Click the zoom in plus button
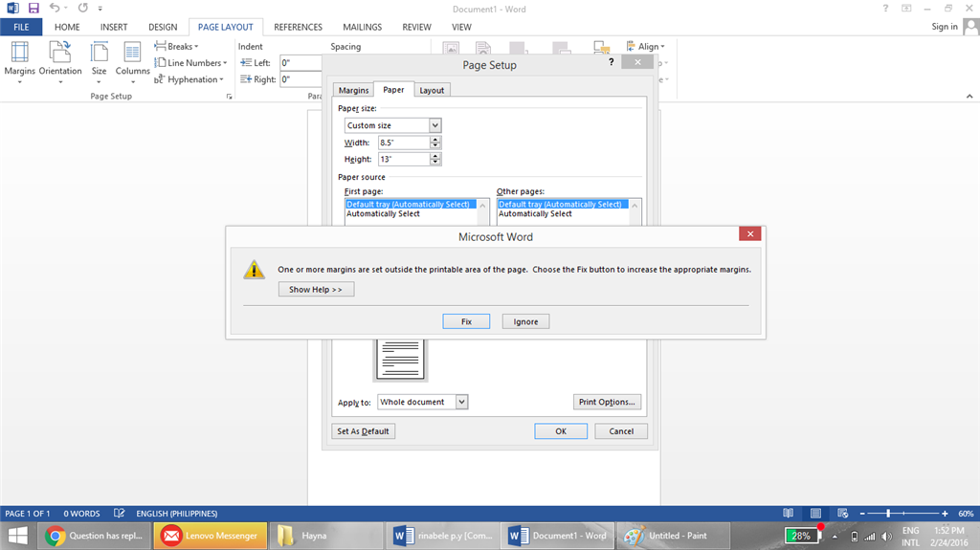 point(945,513)
